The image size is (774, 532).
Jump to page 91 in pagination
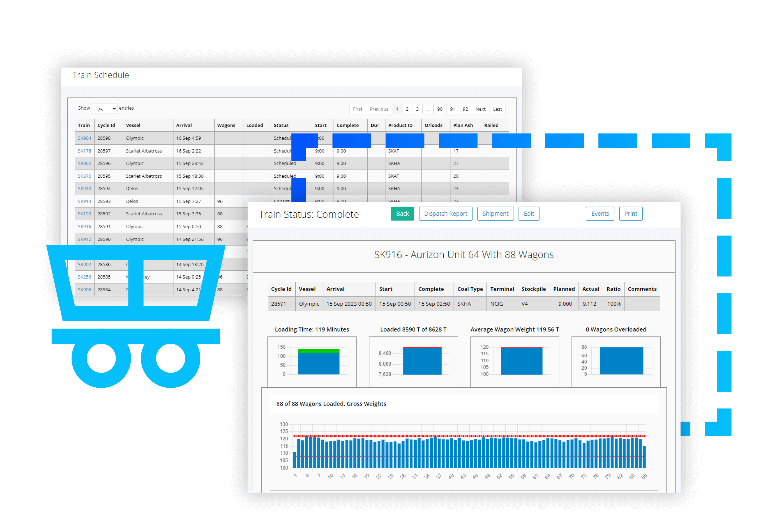[453, 109]
